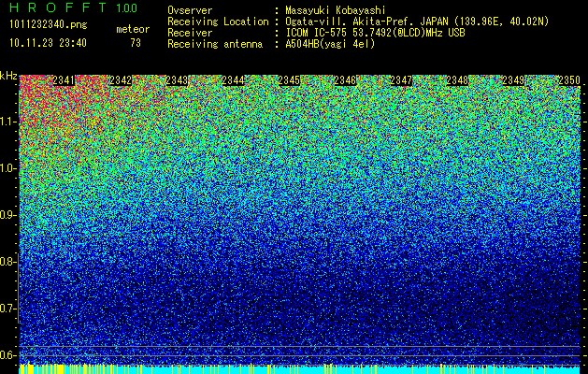Select the 0.8 frequency axis label
The width and height of the screenshot is (588, 374).
point(7,262)
